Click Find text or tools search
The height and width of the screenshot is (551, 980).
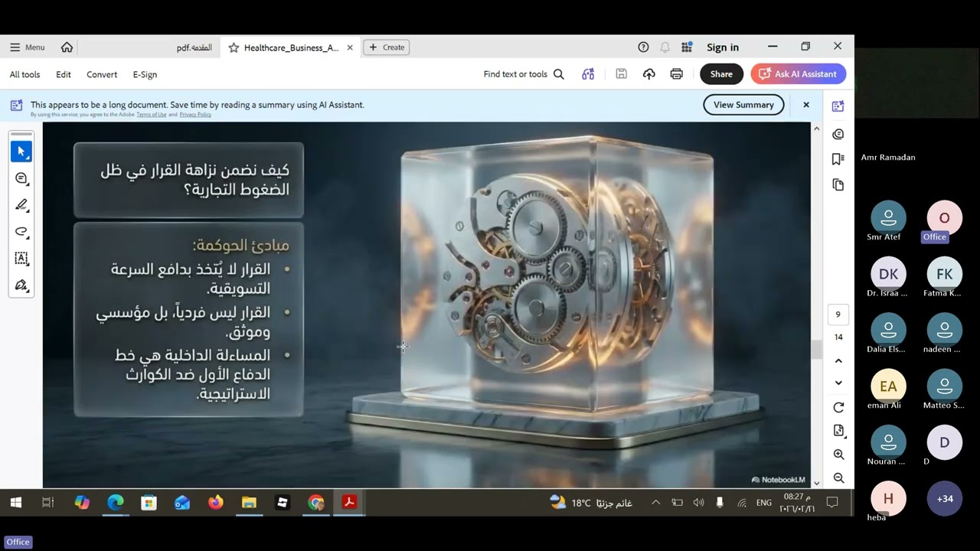point(524,74)
